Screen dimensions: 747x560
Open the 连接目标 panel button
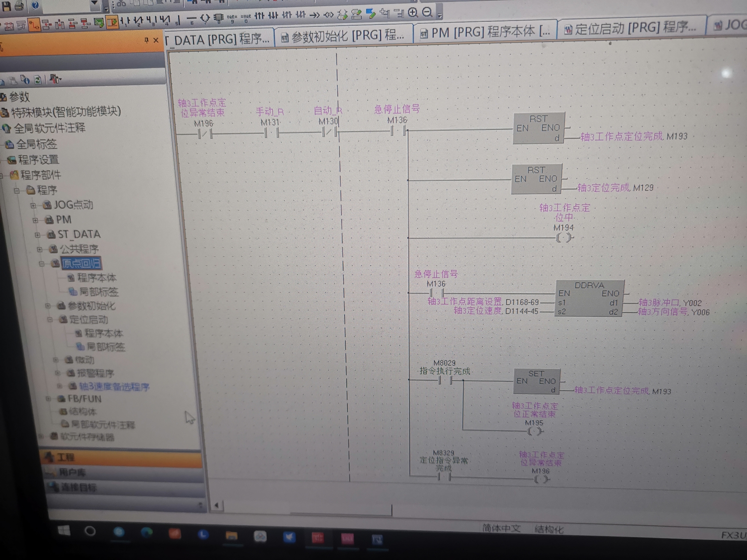click(79, 487)
